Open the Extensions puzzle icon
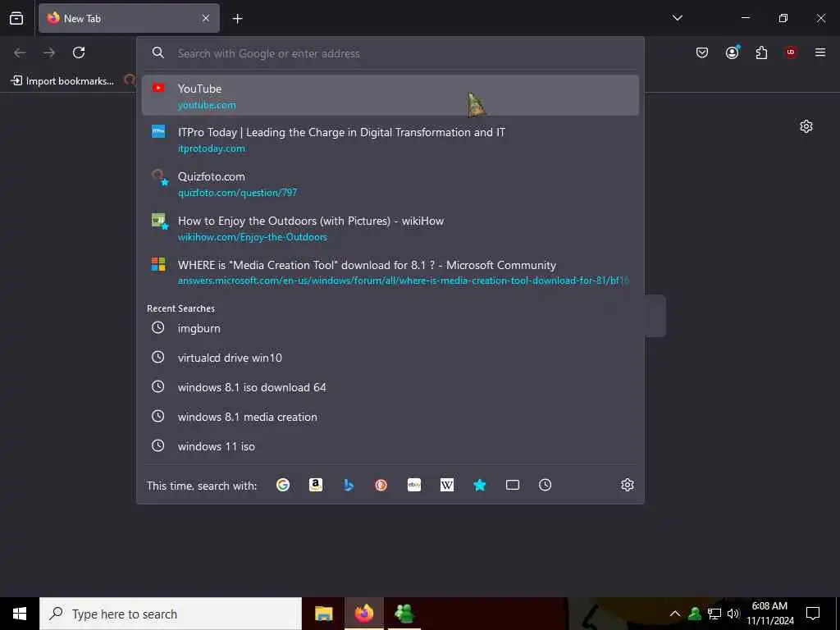 (x=761, y=52)
